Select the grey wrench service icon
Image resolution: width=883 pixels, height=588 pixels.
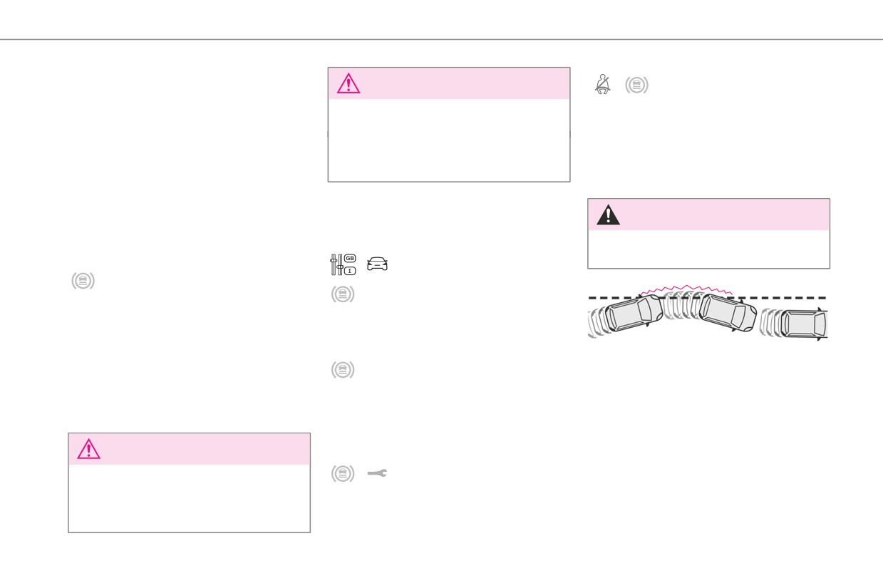click(x=378, y=472)
